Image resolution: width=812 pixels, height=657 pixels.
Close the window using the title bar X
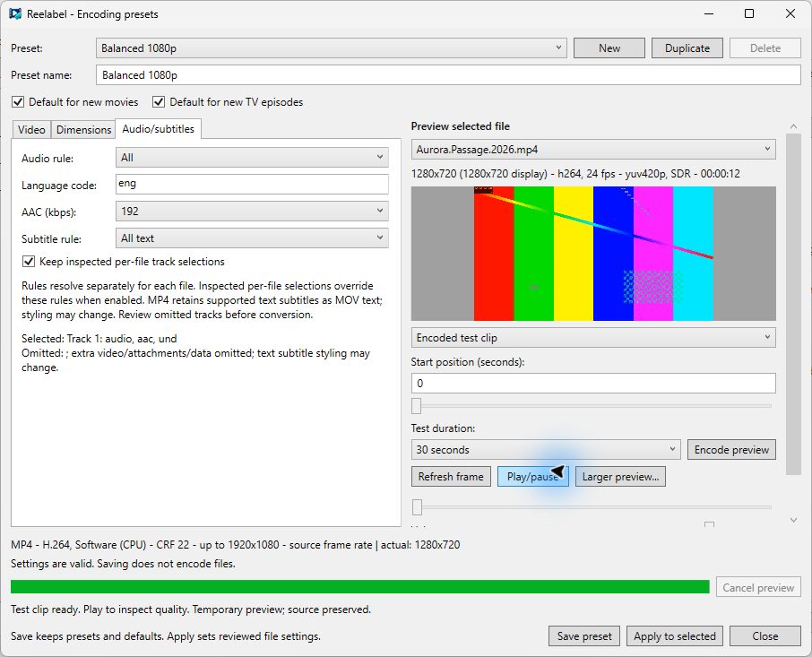(x=790, y=14)
